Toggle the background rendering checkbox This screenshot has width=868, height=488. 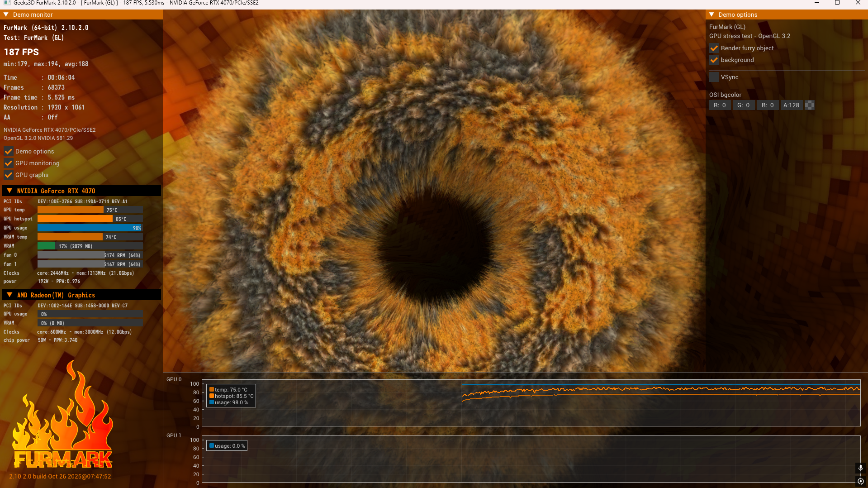[x=714, y=60]
